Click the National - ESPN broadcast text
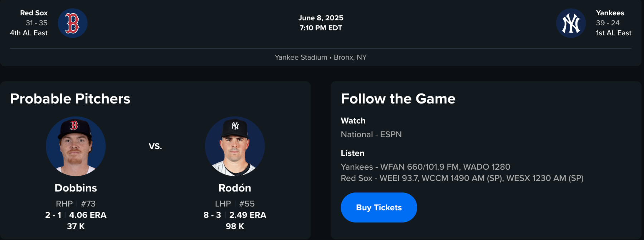This screenshot has width=644, height=240. (x=371, y=134)
